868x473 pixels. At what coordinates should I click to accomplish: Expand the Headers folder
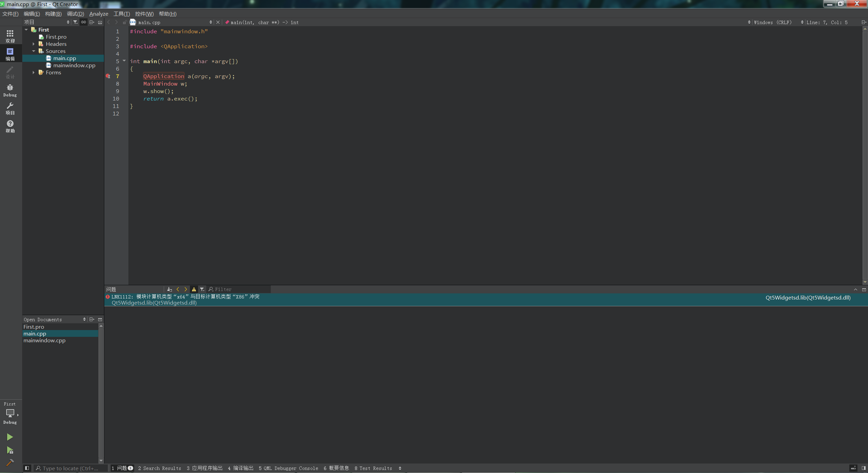(x=34, y=44)
